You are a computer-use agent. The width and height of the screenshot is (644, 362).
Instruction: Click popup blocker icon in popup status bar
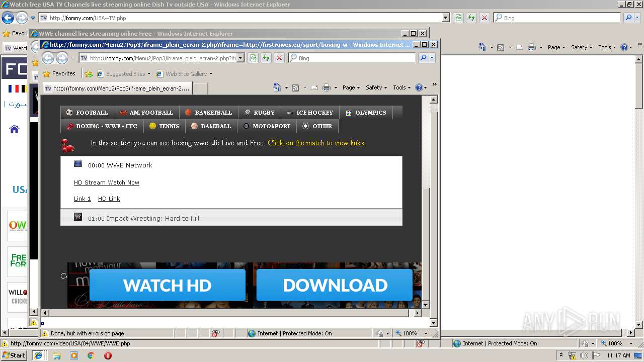point(215,333)
